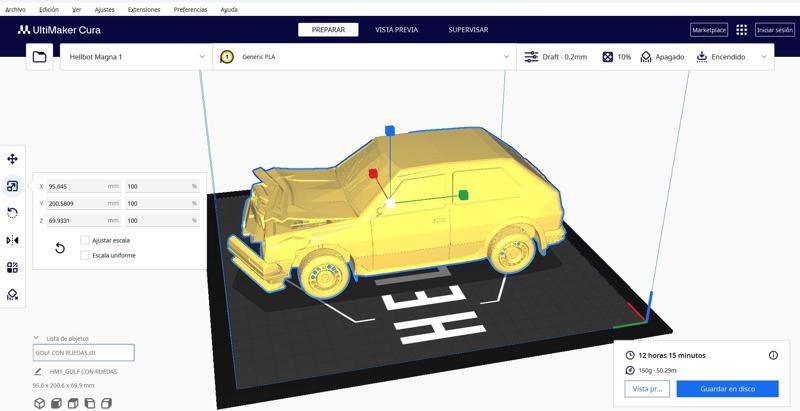Switch to front view cube
This screenshot has height=411, width=800.
click(x=56, y=403)
